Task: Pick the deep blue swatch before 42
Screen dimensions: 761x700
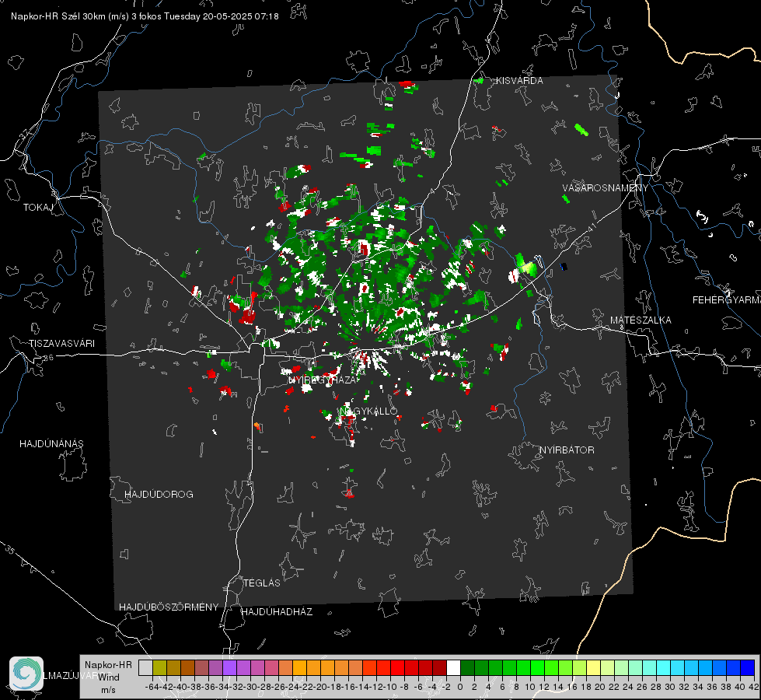Action: pyautogui.click(x=748, y=667)
